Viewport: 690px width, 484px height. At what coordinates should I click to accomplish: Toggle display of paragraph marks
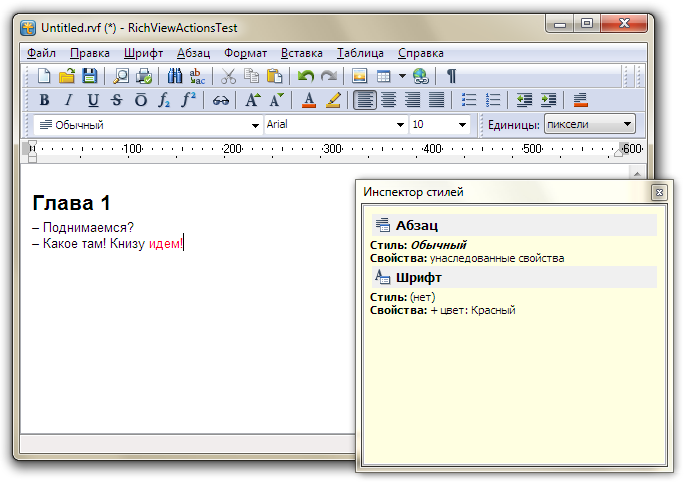[x=451, y=76]
